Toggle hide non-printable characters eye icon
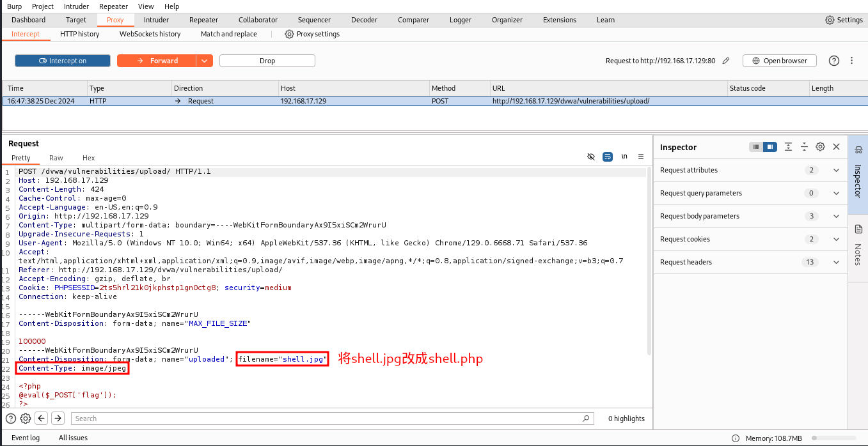Screen dimensions: 868x446 coord(591,157)
